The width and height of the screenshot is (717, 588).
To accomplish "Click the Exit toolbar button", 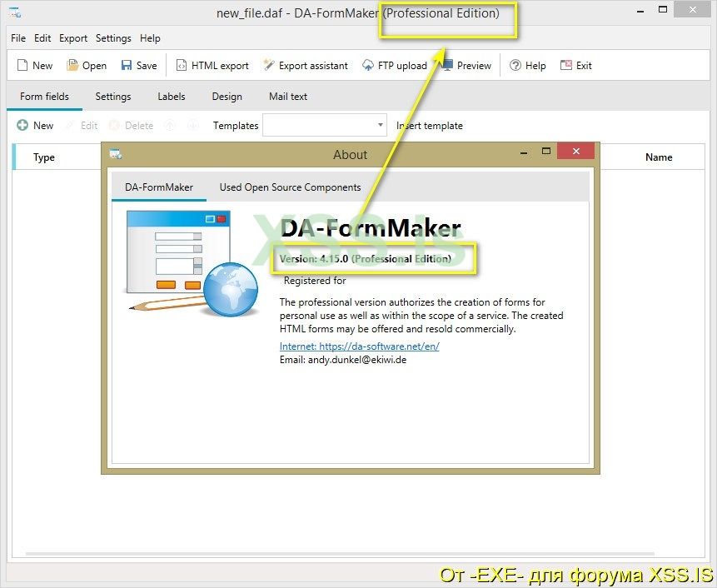I will tap(576, 66).
